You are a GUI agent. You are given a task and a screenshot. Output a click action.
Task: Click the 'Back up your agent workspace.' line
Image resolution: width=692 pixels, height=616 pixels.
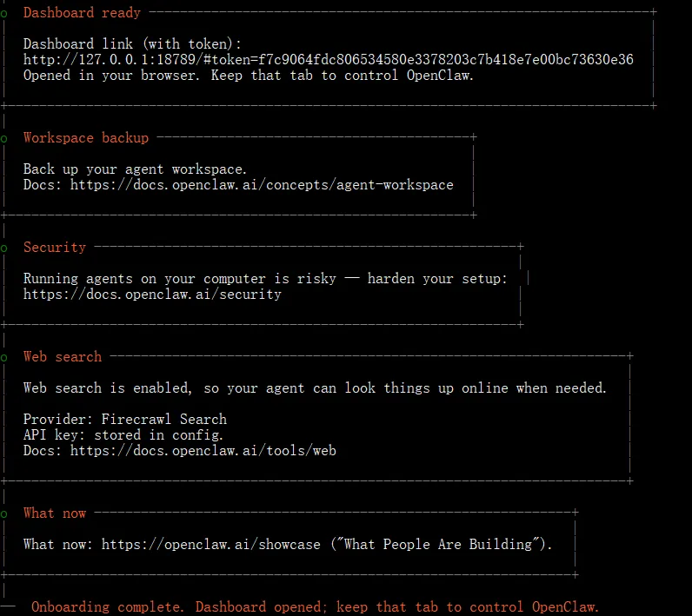135,169
